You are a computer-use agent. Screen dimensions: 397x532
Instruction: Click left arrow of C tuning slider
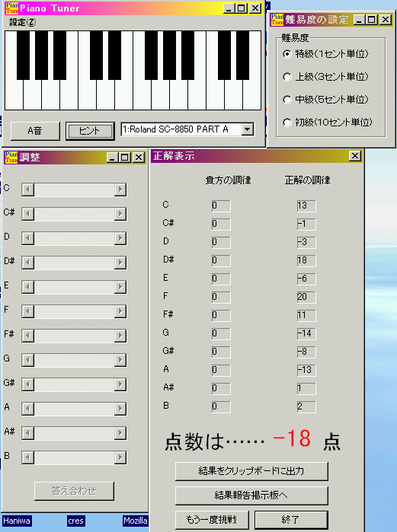point(28,190)
